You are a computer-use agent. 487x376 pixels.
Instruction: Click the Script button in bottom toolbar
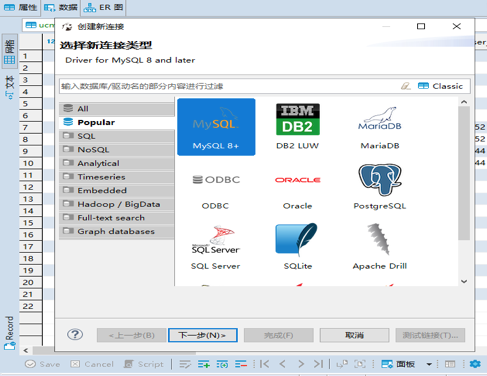[x=144, y=364]
